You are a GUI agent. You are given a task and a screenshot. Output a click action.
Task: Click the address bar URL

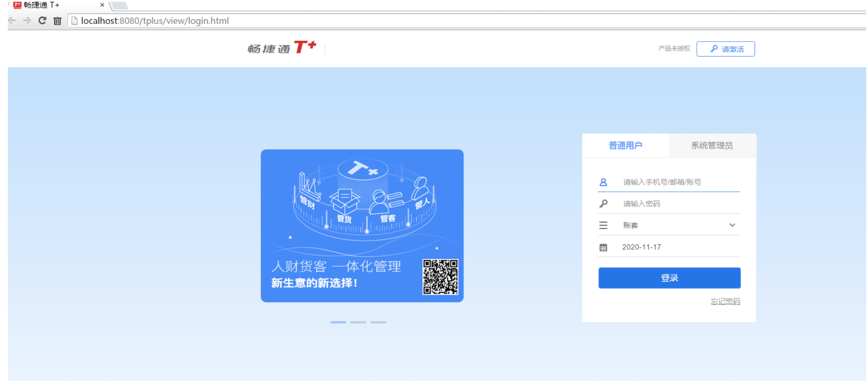click(155, 21)
